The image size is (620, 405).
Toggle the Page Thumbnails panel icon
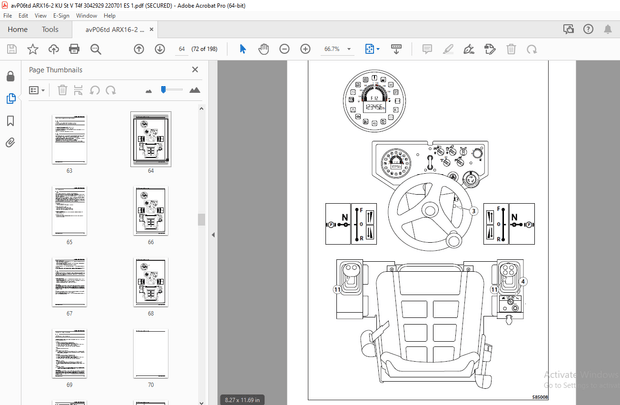11,98
